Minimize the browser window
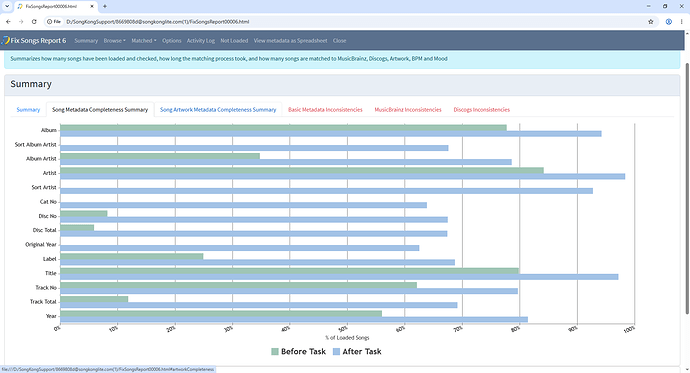The height and width of the screenshot is (373, 690). [648, 6]
